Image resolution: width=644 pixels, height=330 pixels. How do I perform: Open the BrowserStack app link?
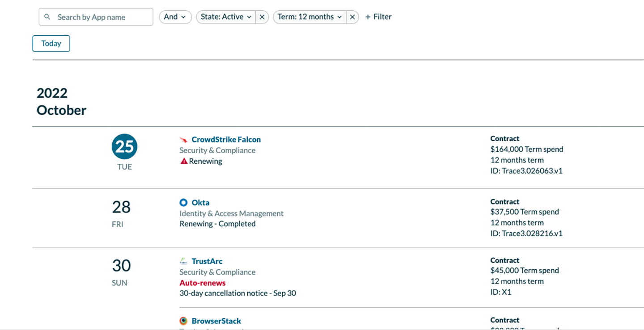(216, 321)
